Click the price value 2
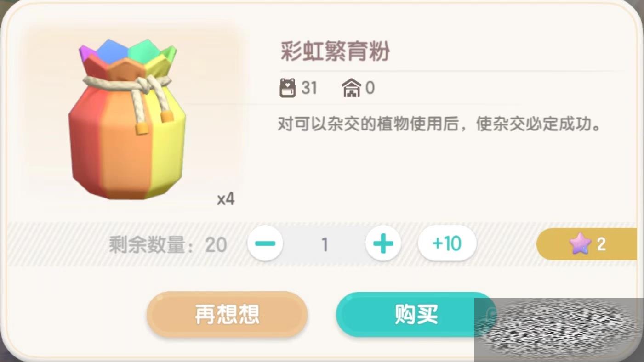 [x=601, y=244]
